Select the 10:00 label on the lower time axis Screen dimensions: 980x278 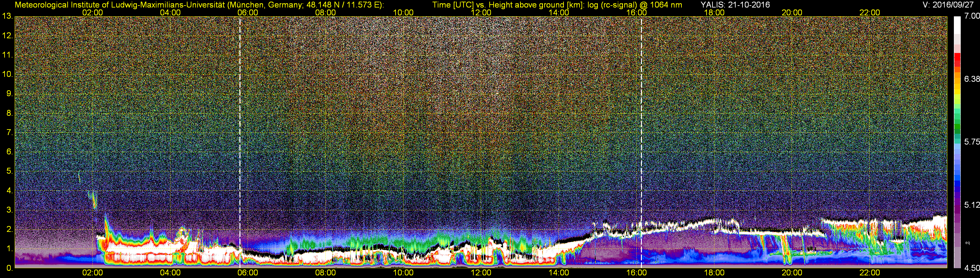click(403, 273)
